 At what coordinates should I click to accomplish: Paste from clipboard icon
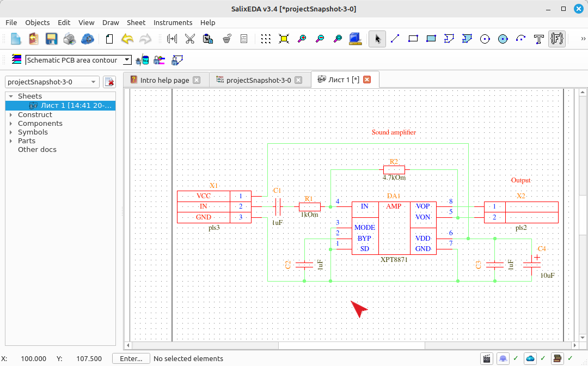coord(208,39)
